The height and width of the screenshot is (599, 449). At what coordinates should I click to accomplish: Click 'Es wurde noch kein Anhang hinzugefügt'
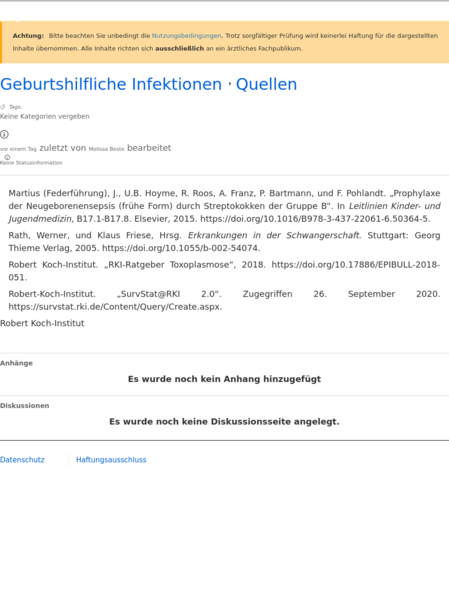224,379
